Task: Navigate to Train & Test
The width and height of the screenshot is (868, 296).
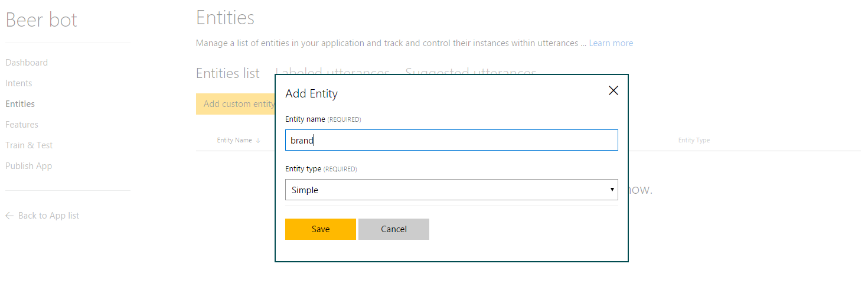Action: (29, 145)
